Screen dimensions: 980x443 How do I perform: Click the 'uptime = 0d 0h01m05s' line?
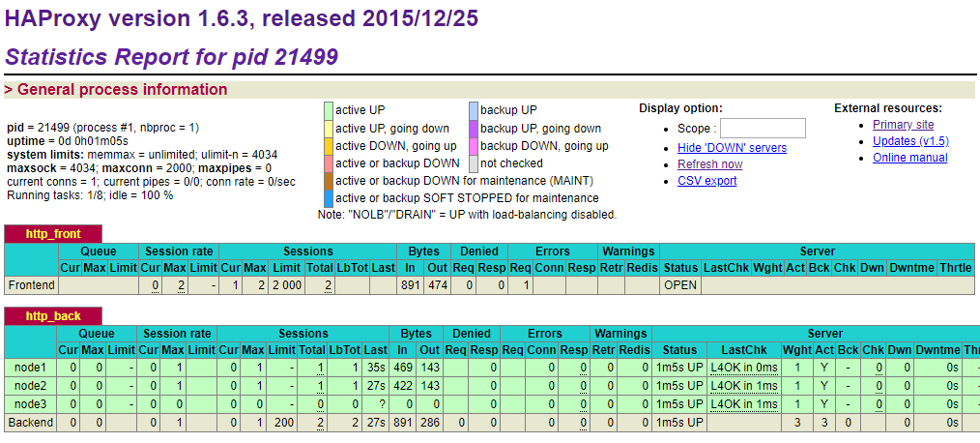pyautogui.click(x=68, y=141)
